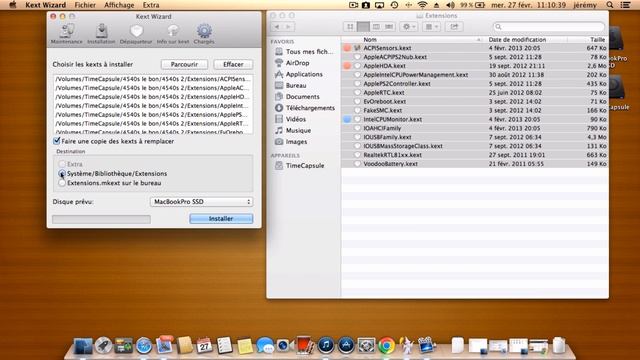
Task: Open Kext Wizard from the Dock
Action: tap(407, 345)
